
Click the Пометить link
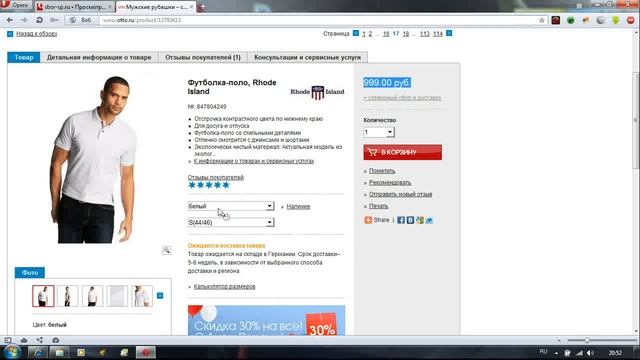tap(382, 171)
